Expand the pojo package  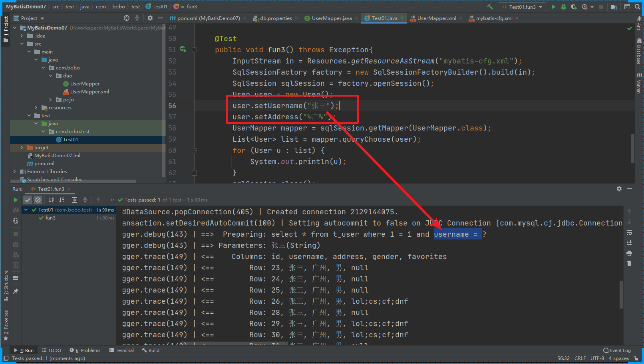pyautogui.click(x=51, y=100)
